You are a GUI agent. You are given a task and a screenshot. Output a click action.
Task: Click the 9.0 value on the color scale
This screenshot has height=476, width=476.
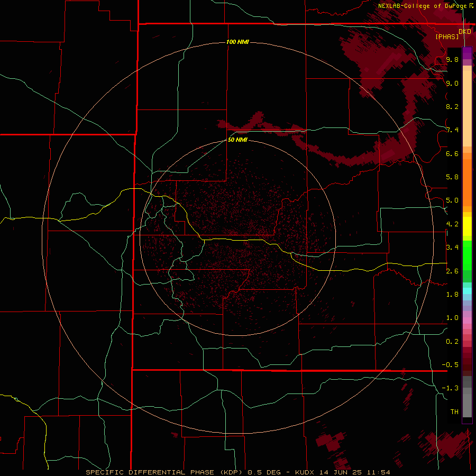click(x=452, y=83)
